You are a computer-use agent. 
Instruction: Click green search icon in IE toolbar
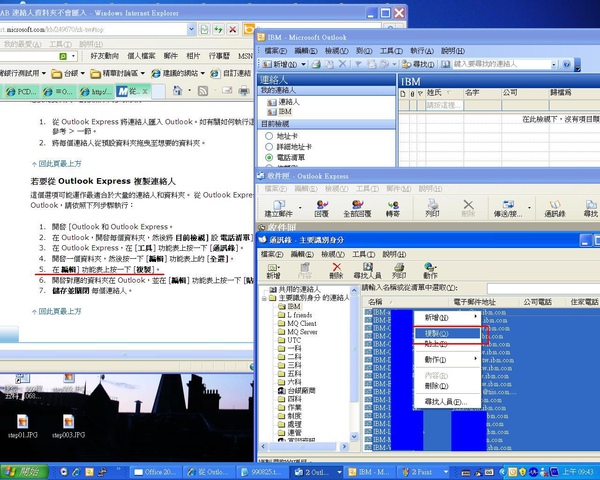(x=63, y=56)
